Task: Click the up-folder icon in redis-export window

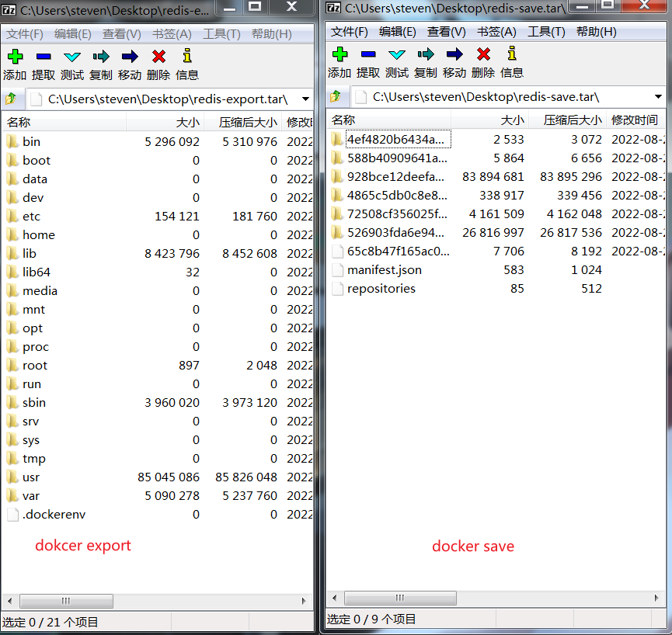Action: [x=11, y=99]
